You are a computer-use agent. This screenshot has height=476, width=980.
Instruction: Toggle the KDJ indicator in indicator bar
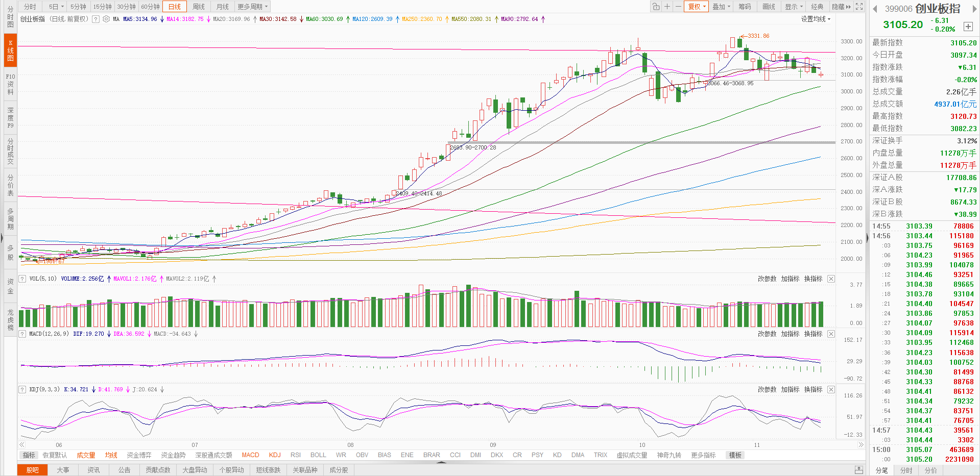click(275, 455)
